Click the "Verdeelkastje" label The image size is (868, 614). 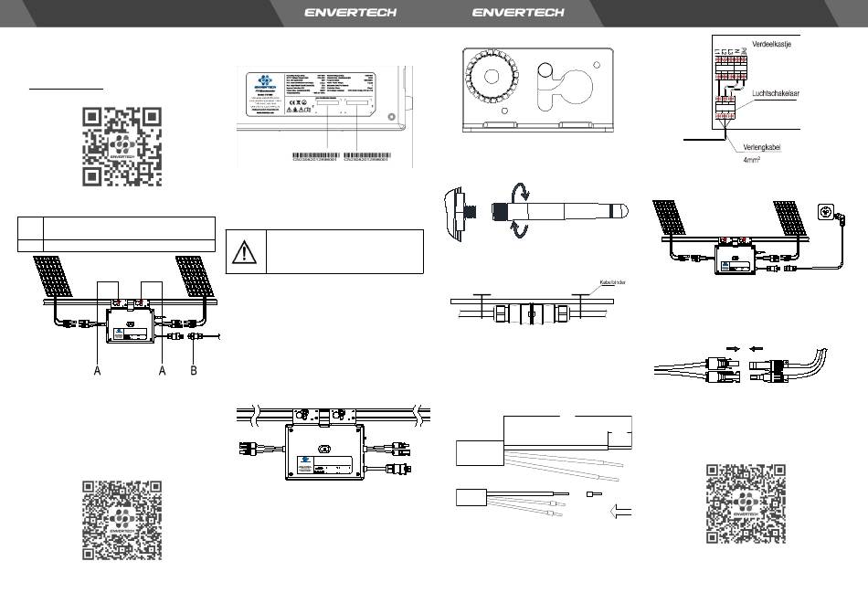point(772,44)
